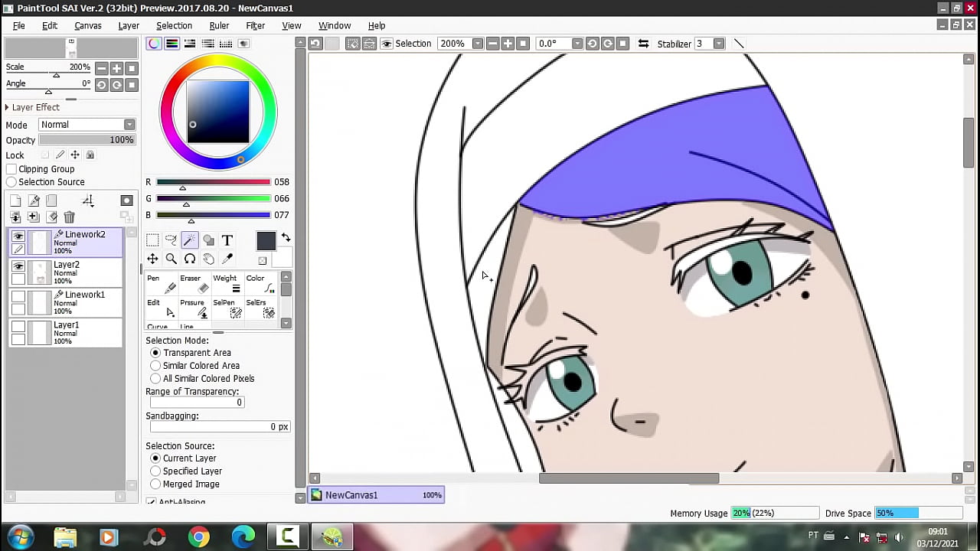Swap foreground and background colors

(x=286, y=238)
